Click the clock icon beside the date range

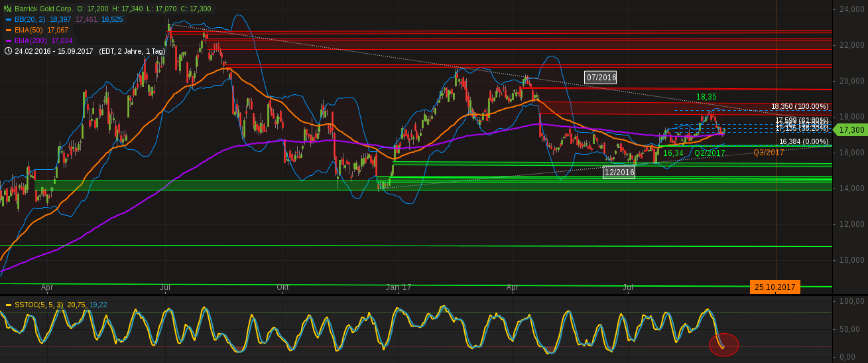pyautogui.click(x=7, y=51)
